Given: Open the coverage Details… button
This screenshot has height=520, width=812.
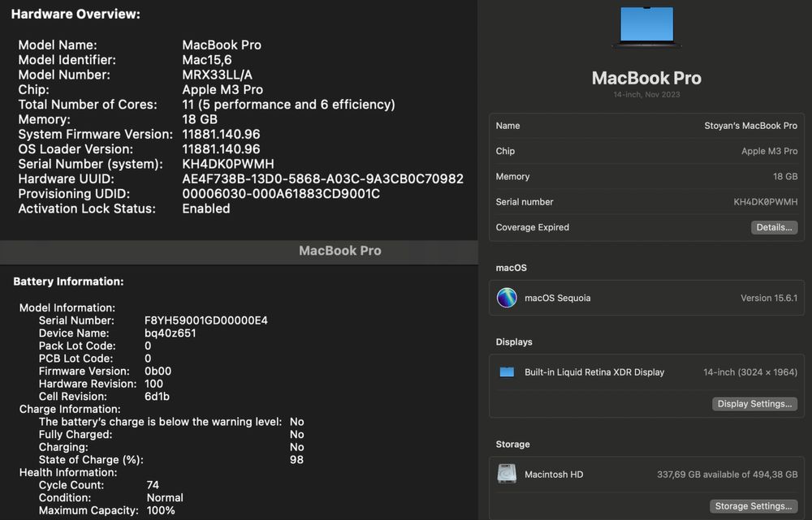Looking at the screenshot, I should click(x=774, y=227).
